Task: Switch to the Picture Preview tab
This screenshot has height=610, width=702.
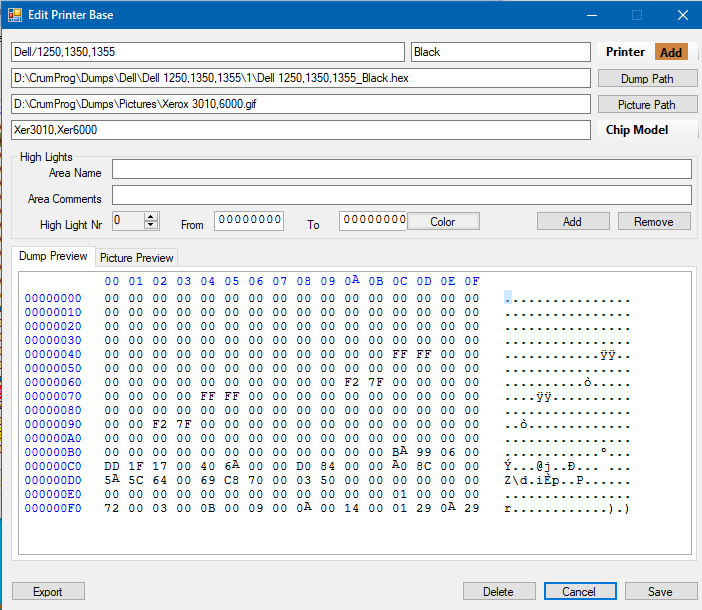Action: pyautogui.click(x=137, y=257)
